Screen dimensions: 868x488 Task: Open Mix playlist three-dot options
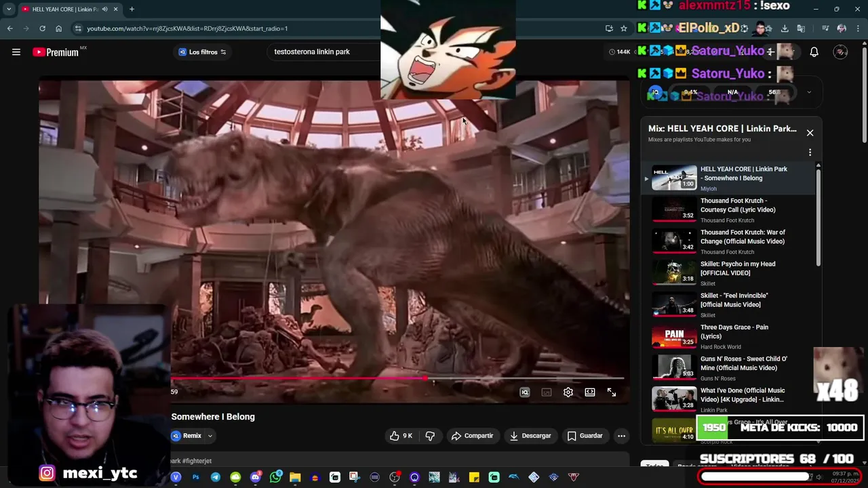click(x=810, y=152)
